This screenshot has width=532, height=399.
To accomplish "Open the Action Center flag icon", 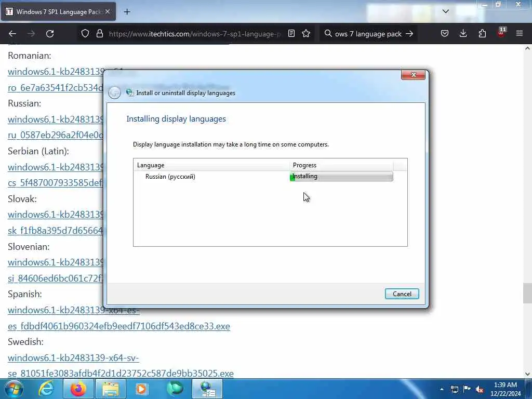I will 467,389.
